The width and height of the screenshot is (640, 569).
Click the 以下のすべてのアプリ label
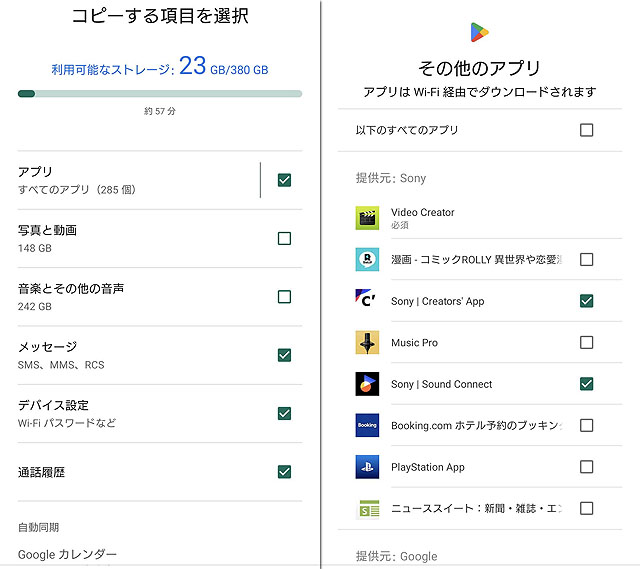[407, 130]
